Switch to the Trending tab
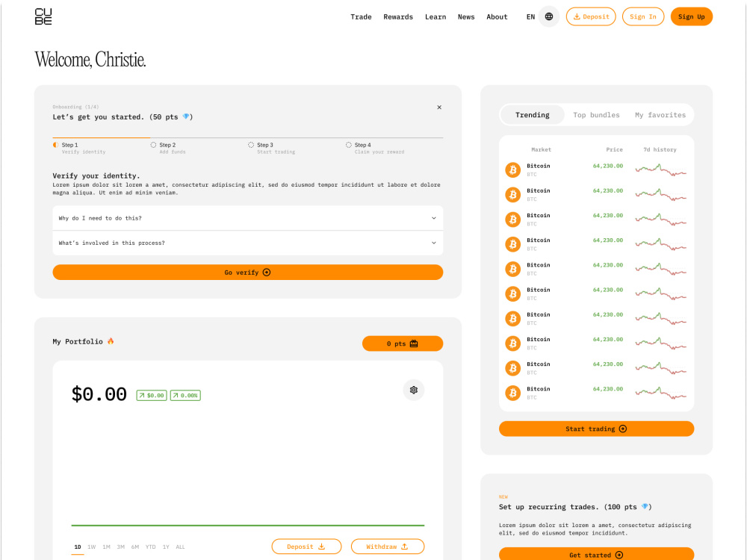This screenshot has height=560, width=747. pos(532,115)
